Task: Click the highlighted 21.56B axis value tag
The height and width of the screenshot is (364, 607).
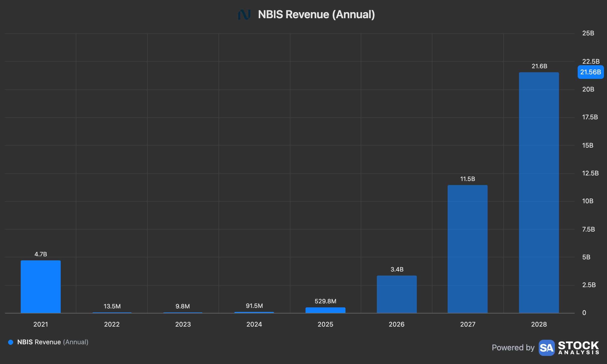Action: (x=591, y=72)
